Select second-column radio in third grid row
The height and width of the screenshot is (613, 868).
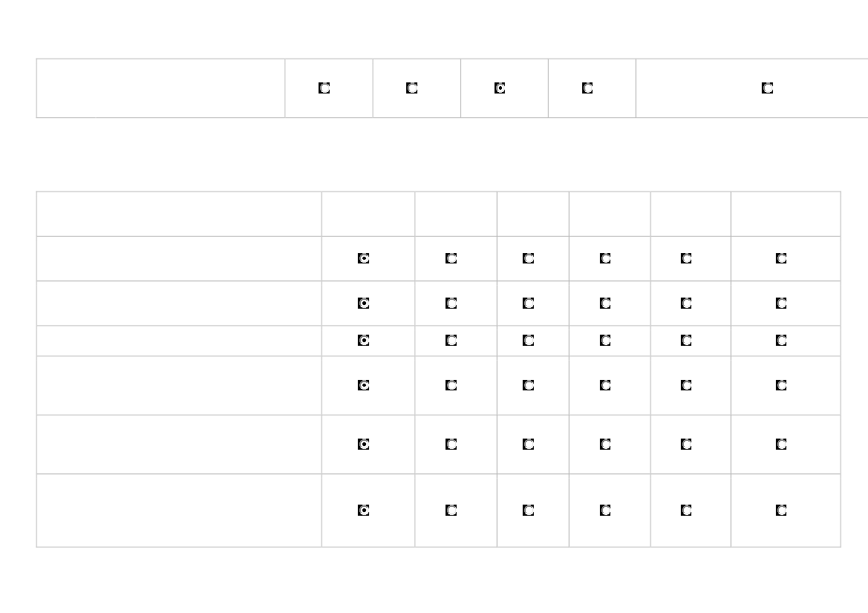(451, 341)
